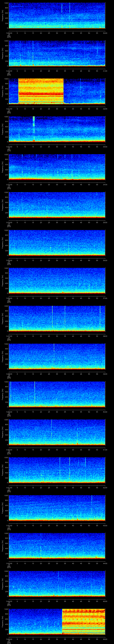This screenshot has height=644, width=114.
Task: Click the 5:45:00 start time label
Action: [9, 639]
